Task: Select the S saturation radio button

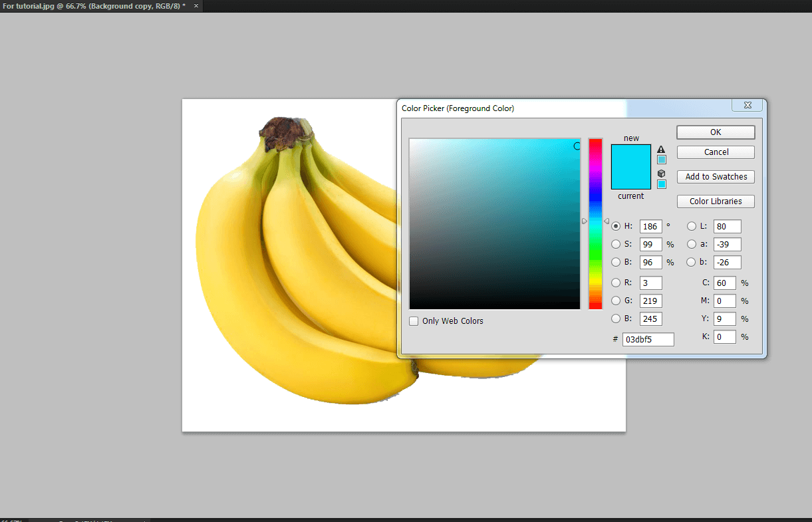Action: pos(616,244)
